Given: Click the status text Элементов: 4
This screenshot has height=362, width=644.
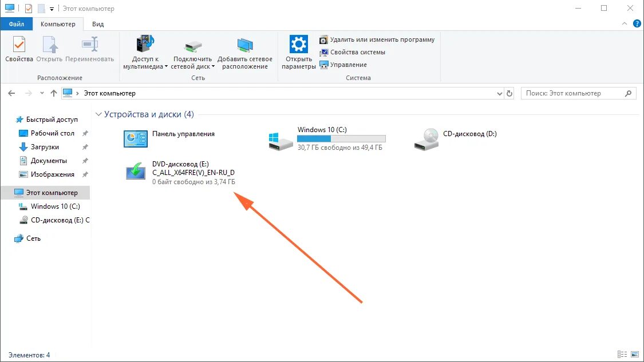Looking at the screenshot, I should tap(29, 355).
